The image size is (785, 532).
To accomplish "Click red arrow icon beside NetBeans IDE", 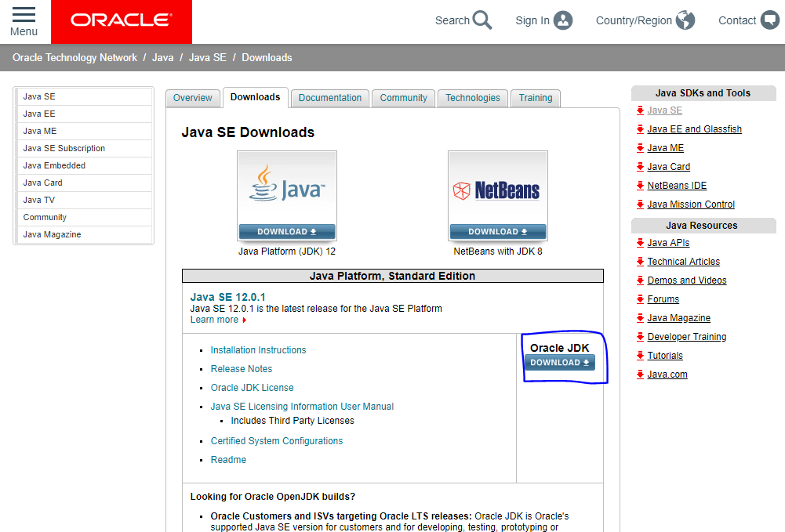I will (640, 186).
